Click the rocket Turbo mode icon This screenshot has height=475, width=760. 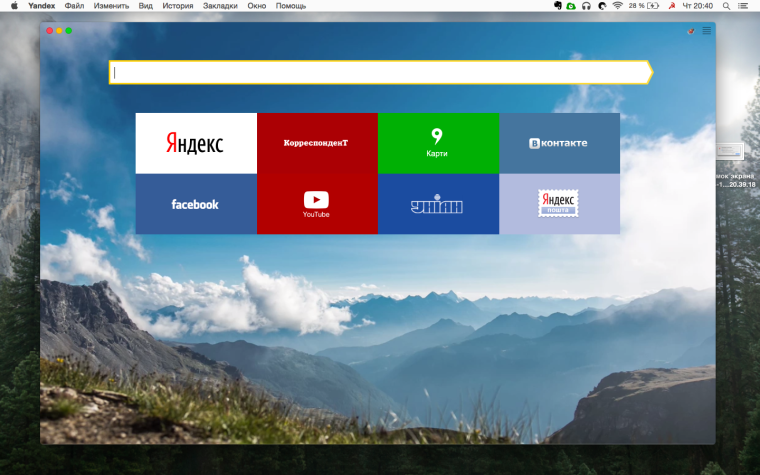pyautogui.click(x=691, y=31)
